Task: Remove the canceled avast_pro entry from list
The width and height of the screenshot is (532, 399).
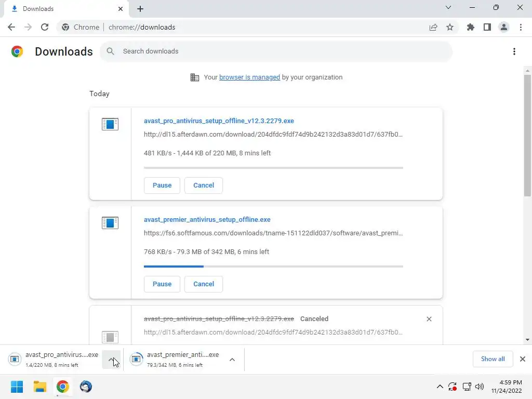Action: (429, 319)
